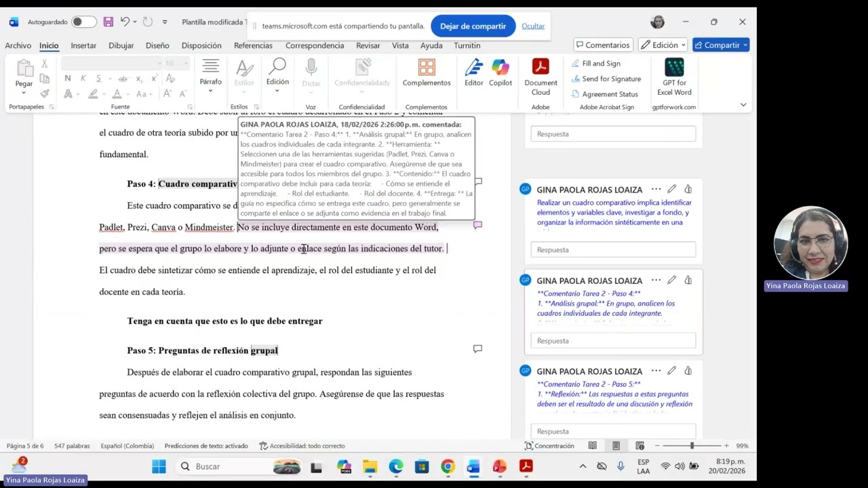Open more options for Paso 5 comment
The image size is (868, 488).
[656, 371]
